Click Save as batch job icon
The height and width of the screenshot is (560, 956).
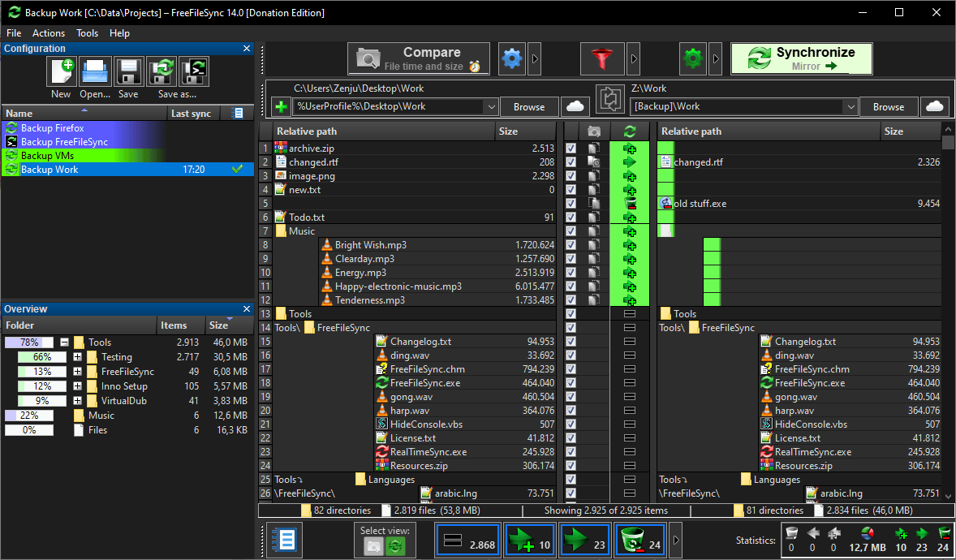click(x=195, y=72)
